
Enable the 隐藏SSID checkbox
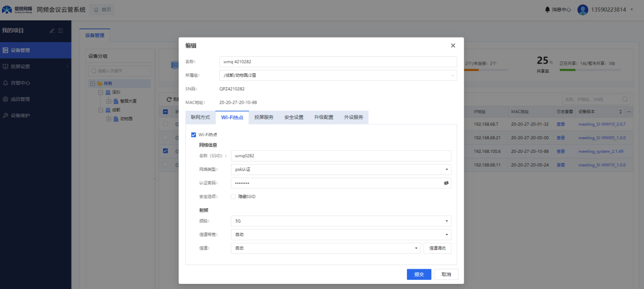click(x=233, y=197)
